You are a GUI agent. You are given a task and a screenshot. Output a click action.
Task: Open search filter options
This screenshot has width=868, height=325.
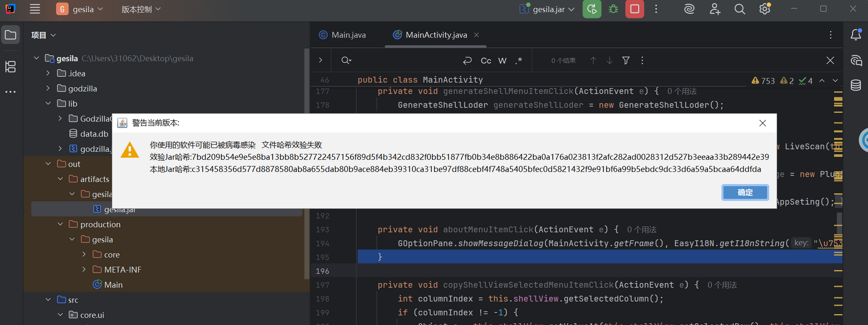click(x=626, y=61)
